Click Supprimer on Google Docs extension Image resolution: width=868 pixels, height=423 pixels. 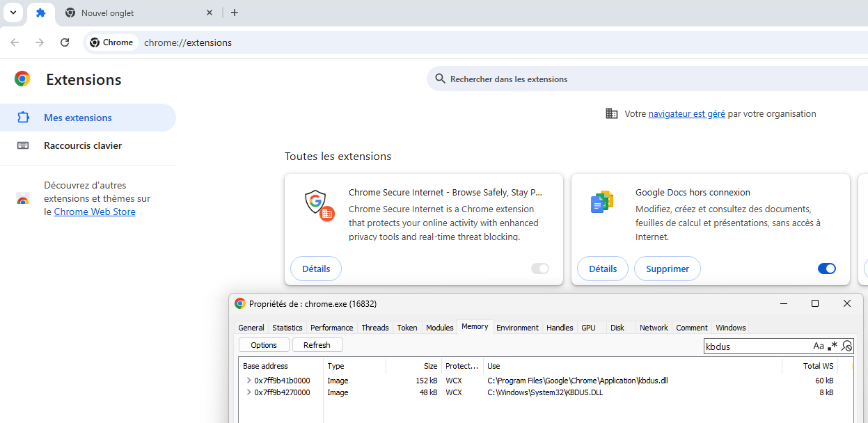tap(667, 269)
